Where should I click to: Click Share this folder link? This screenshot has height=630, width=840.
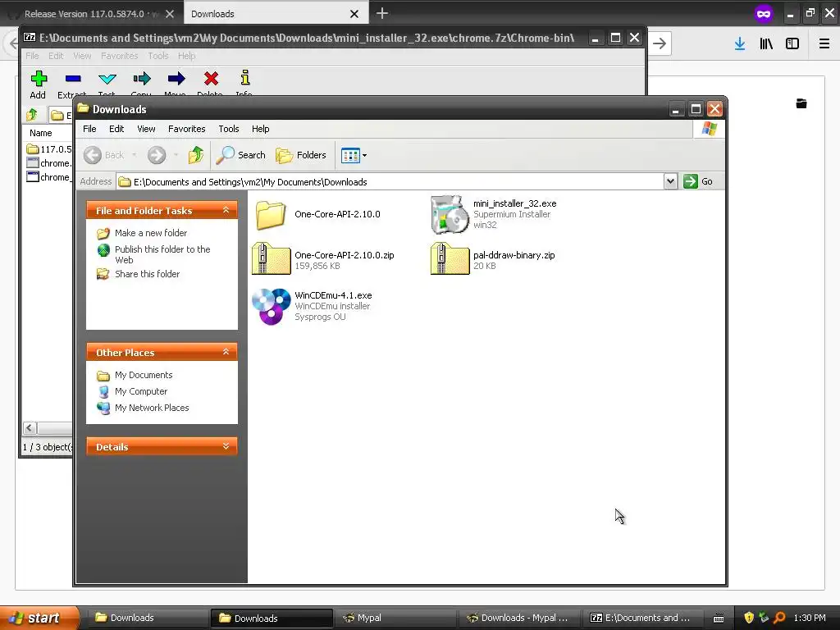[148, 274]
